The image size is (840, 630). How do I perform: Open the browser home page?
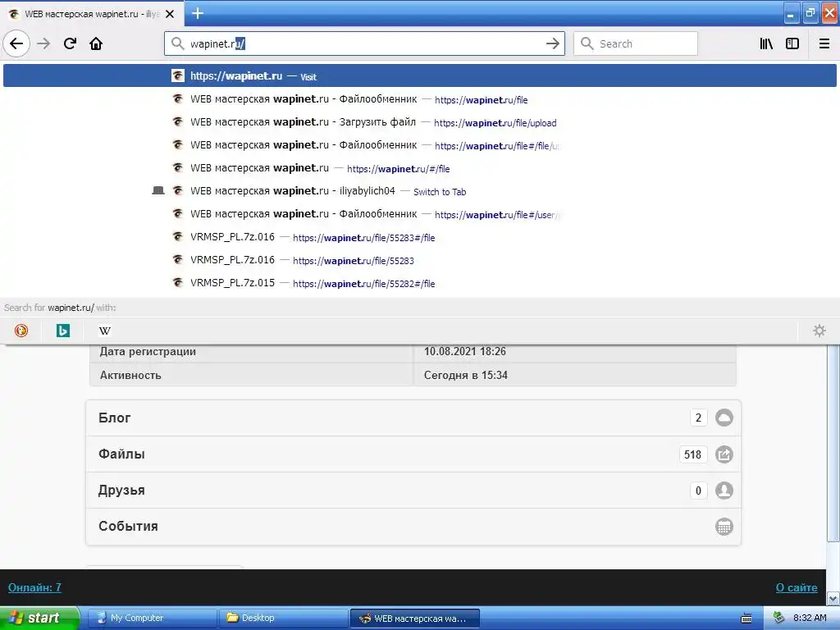point(96,43)
